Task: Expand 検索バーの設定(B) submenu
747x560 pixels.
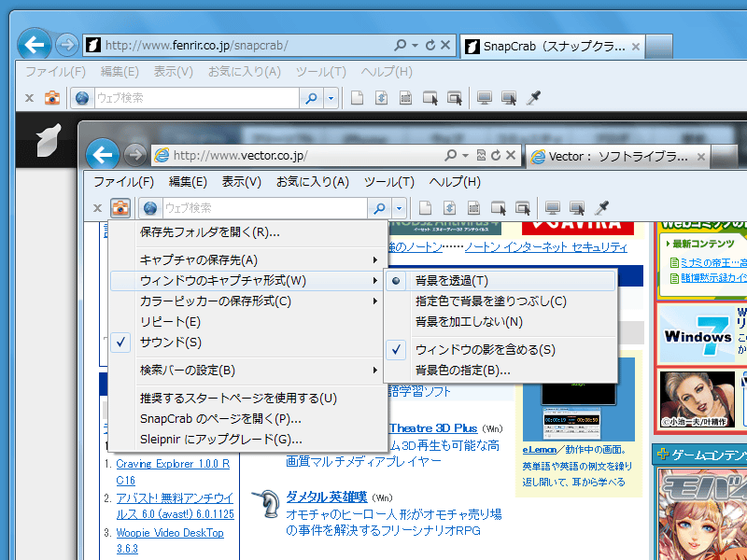Action: pos(247,370)
